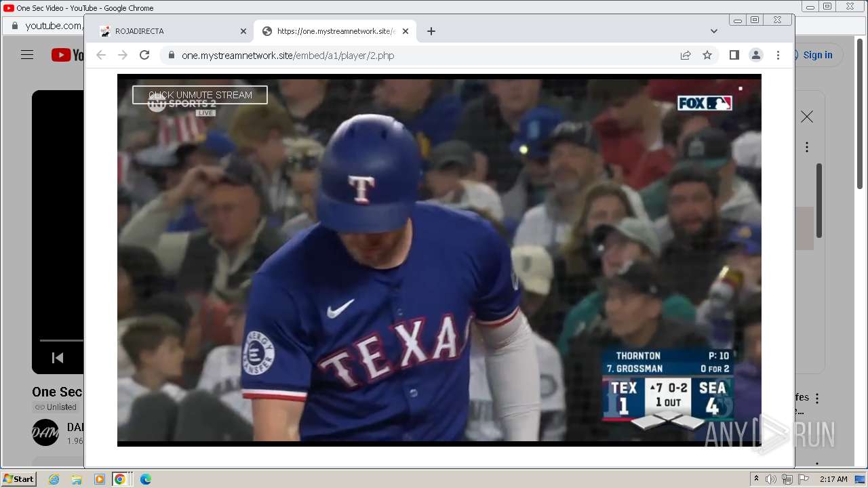Open the YouTube panel three-dot options

coord(807,147)
